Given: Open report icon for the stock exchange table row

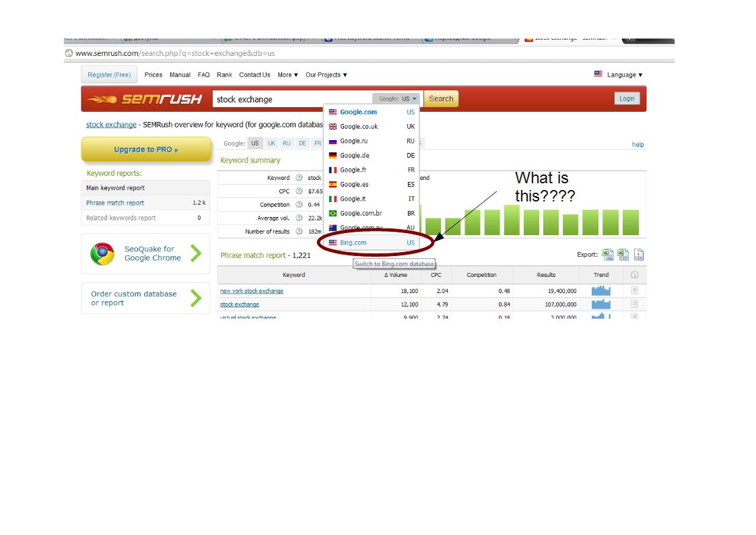Looking at the screenshot, I should coord(635,305).
